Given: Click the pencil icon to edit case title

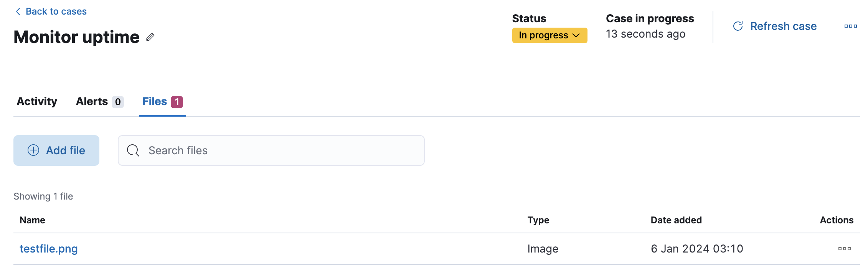Looking at the screenshot, I should pyautogui.click(x=150, y=37).
